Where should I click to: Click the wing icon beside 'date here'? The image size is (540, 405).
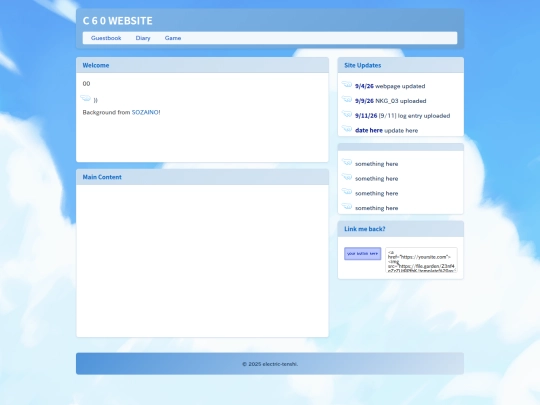(347, 129)
